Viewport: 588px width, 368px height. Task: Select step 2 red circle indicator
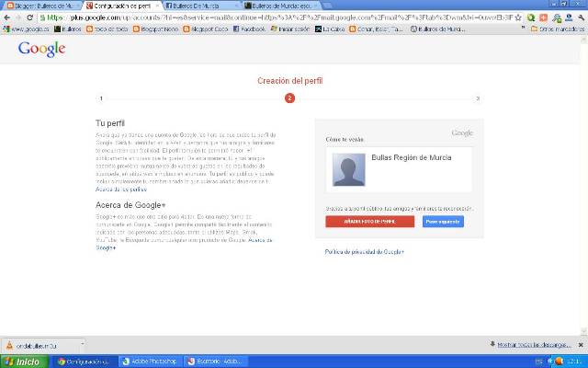click(289, 98)
